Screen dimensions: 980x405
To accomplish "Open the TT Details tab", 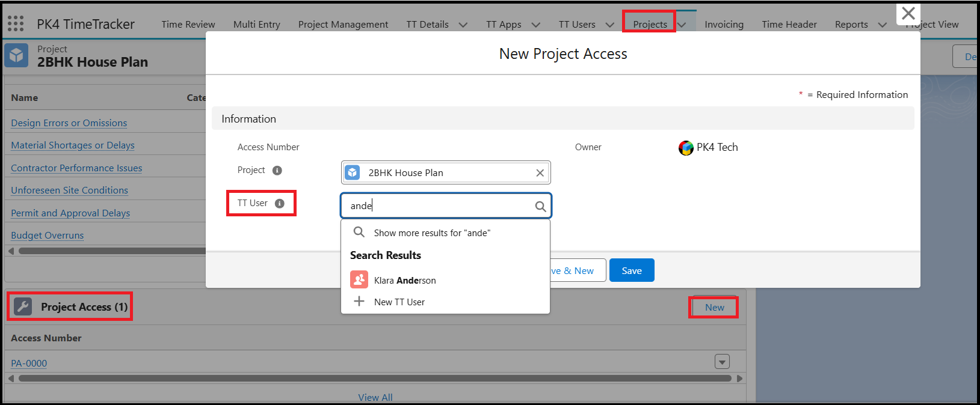I will tap(427, 25).
